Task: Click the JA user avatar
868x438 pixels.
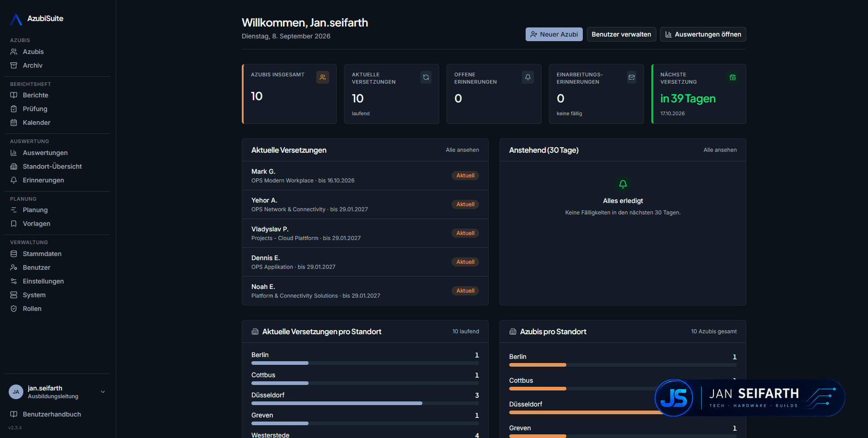Action: tap(16, 392)
